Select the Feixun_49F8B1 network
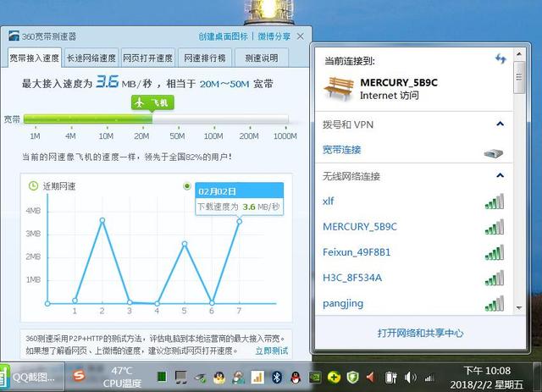Screen dimensions: 542x392 coord(413,252)
